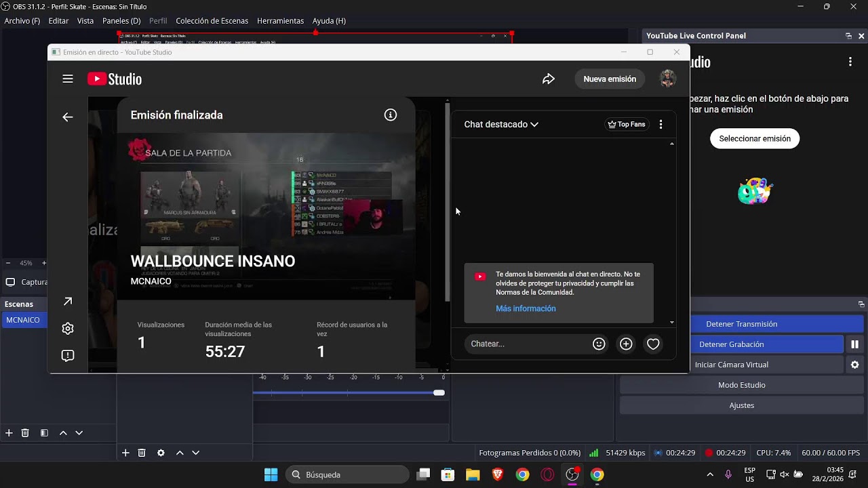Pause the recording with the pause button
The image size is (868, 488).
(855, 344)
